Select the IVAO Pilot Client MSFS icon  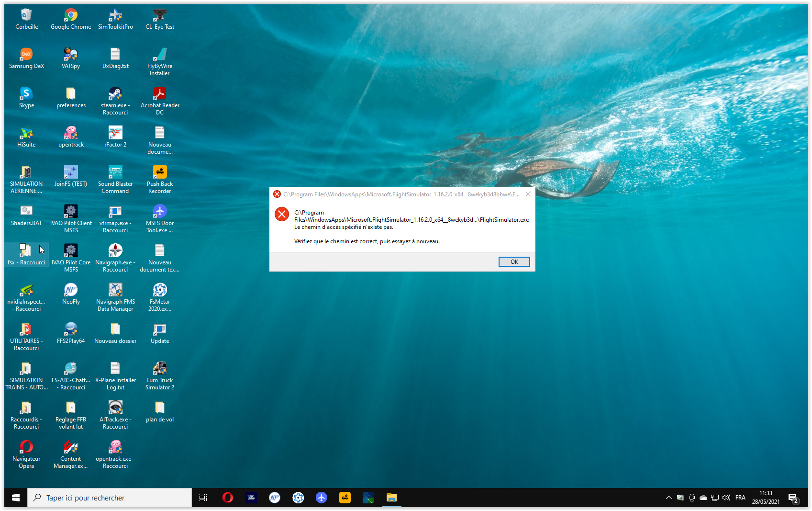click(71, 219)
